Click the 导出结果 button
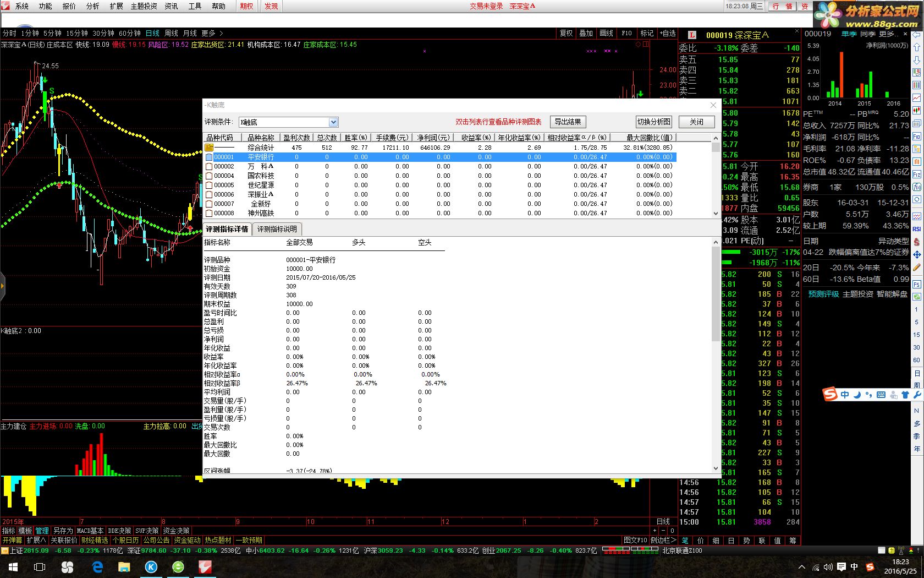The height and width of the screenshot is (578, 924). pos(568,122)
